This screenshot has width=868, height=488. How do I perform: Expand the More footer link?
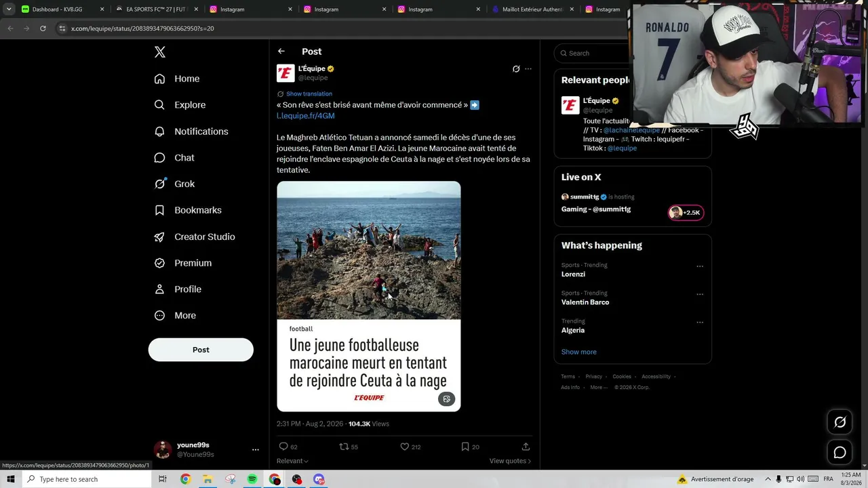pos(599,388)
